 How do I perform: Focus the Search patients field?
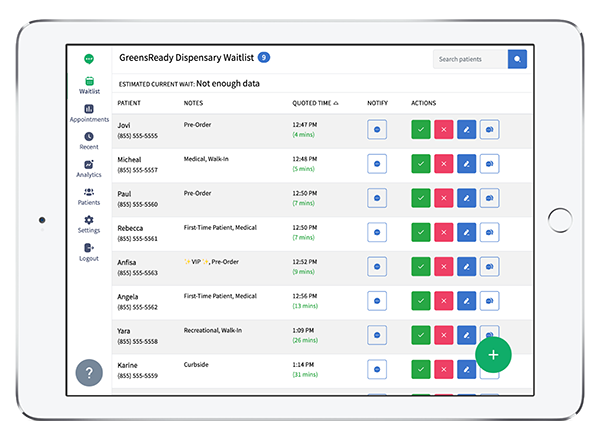point(470,59)
